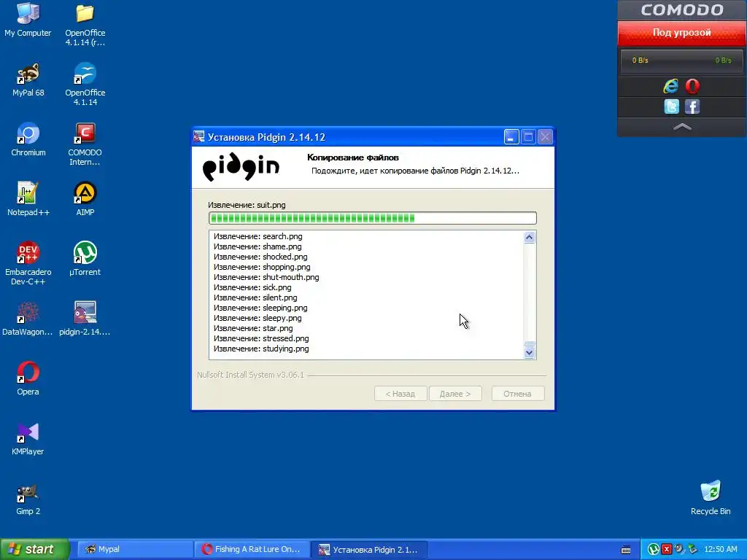The height and width of the screenshot is (560, 747).
Task: Select the pidgin-2.14 installer file icon
Action: point(85,319)
